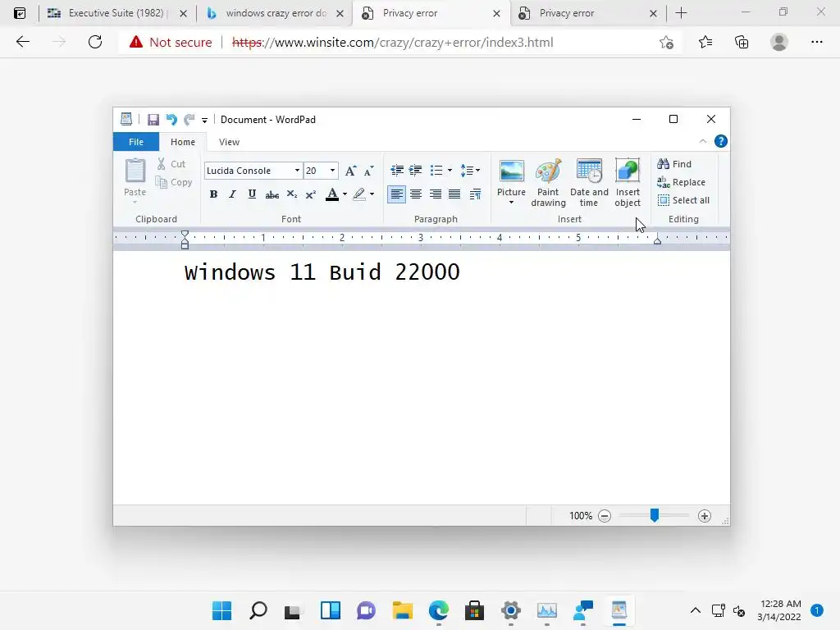
Task: Open File Explorer from the taskbar
Action: pos(402,610)
